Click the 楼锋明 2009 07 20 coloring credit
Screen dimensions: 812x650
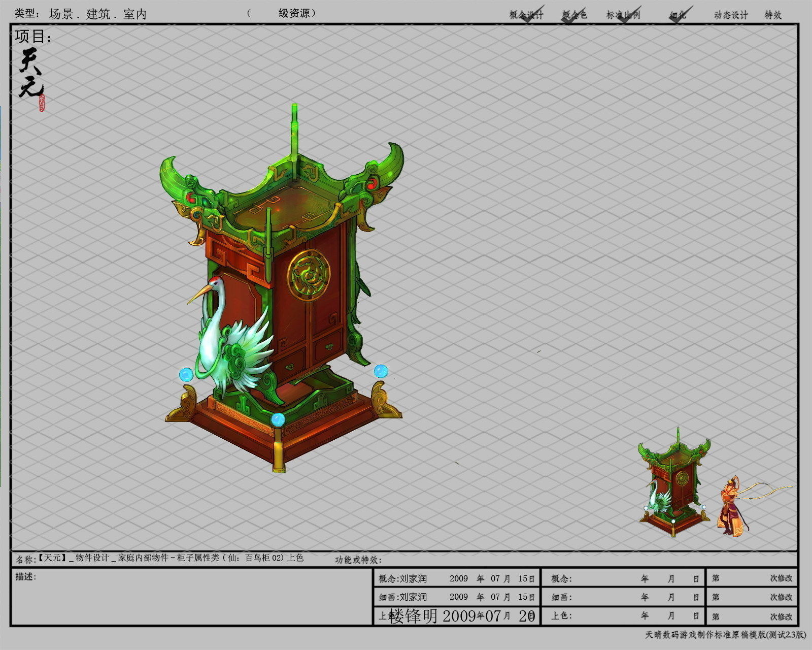tap(462, 616)
